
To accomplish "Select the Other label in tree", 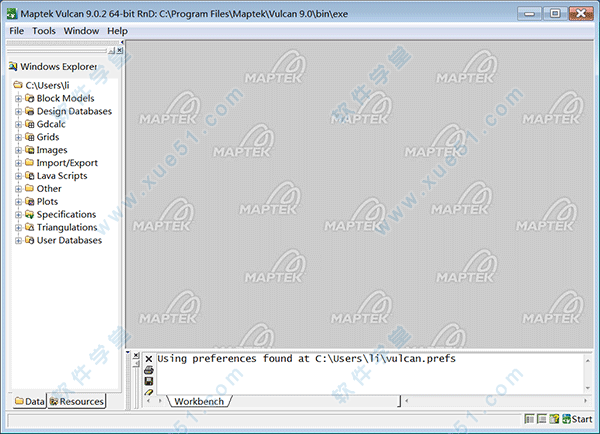I will (49, 189).
